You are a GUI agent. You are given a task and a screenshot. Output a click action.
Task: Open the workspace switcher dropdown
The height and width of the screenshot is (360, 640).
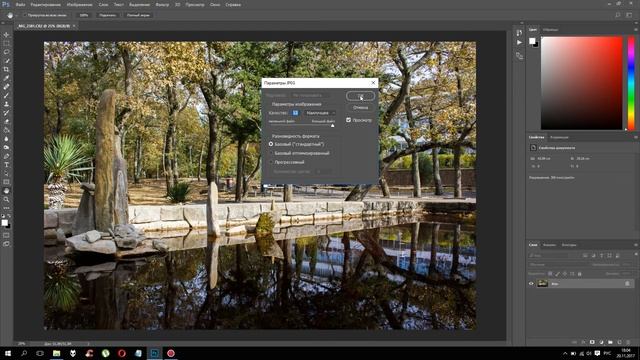[629, 15]
